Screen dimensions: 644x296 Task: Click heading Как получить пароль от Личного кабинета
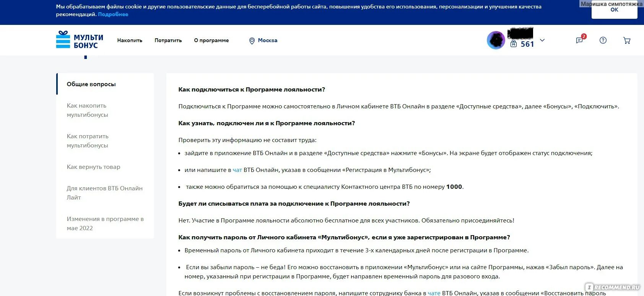click(x=344, y=237)
